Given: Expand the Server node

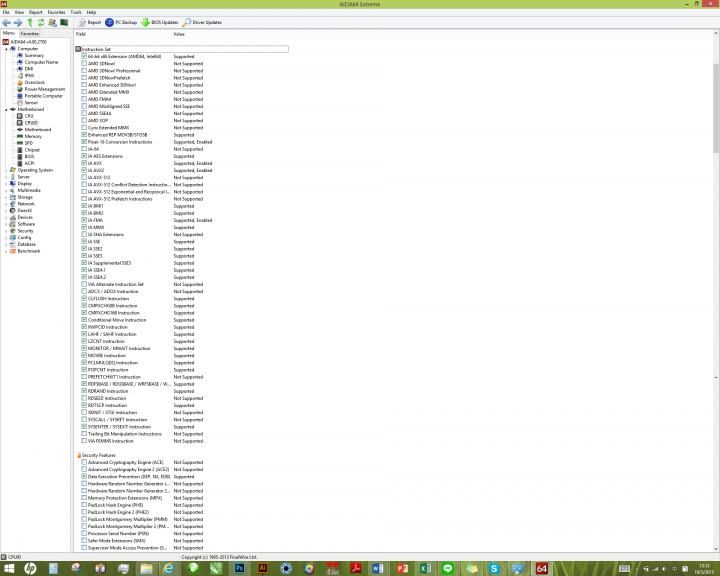Looking at the screenshot, I should 6,177.
